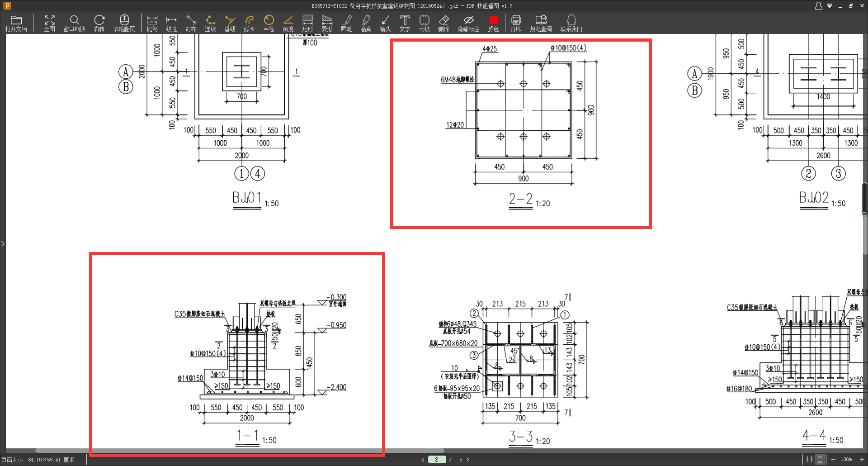Viewport: 868px width, 466px height.
Task: Open the title bar dropdown menu arrow
Action: tap(830, 6)
